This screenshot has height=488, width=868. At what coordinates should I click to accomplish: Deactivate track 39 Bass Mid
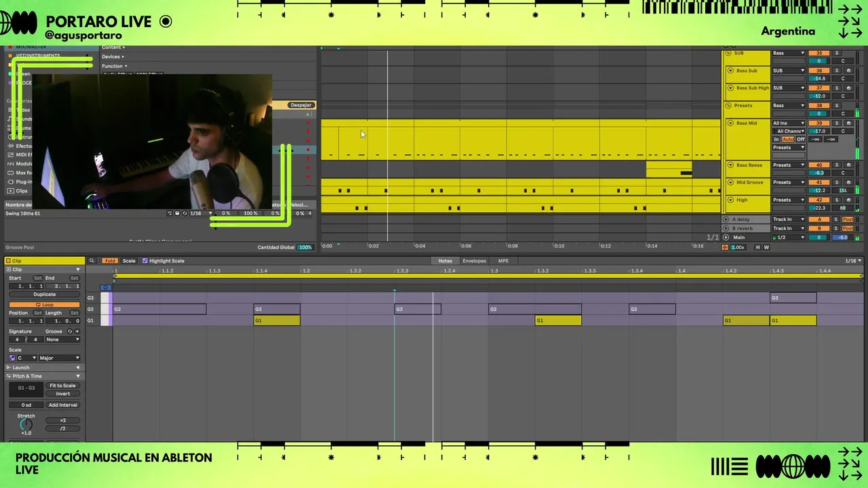[x=819, y=123]
